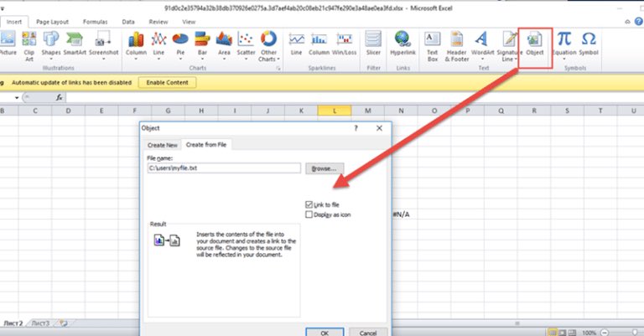Open the Name Box dropdown arrow
The height and width of the screenshot is (336, 644).
click(17, 98)
